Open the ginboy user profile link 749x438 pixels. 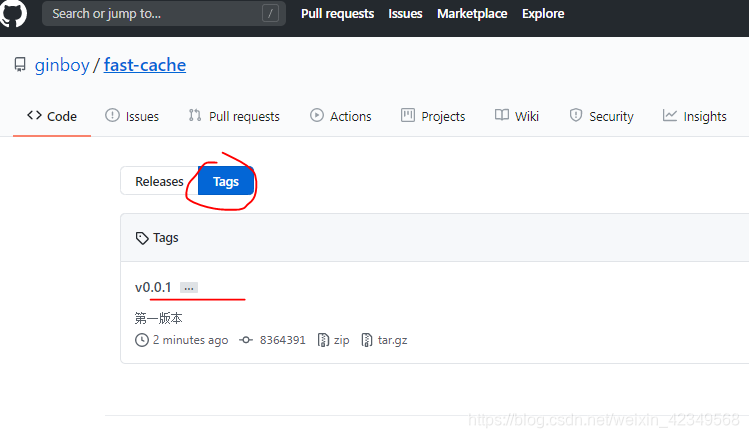(62, 65)
